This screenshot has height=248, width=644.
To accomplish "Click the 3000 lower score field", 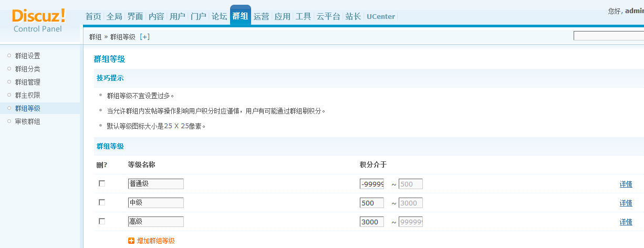I will pos(371,222).
